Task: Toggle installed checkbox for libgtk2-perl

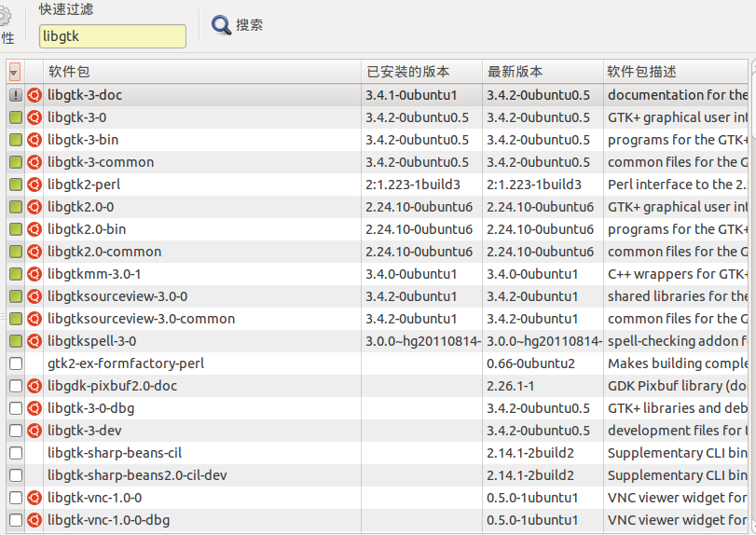Action: (x=16, y=185)
